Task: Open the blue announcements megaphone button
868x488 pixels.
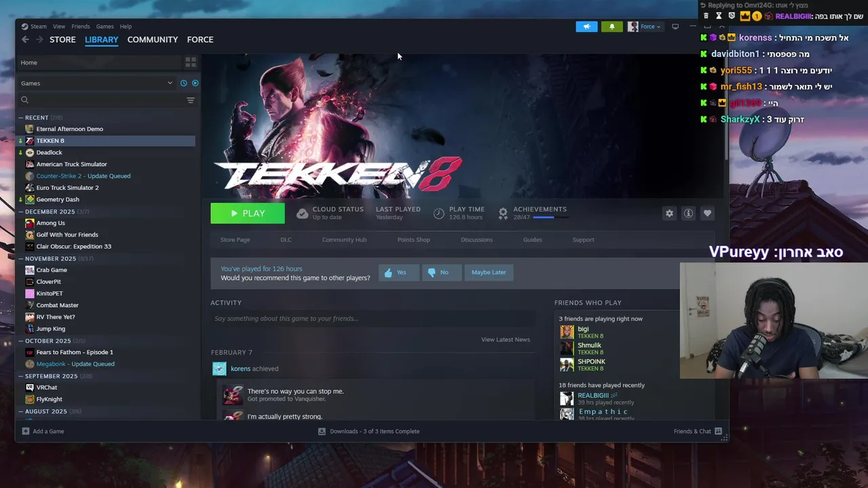Action: 587,26
